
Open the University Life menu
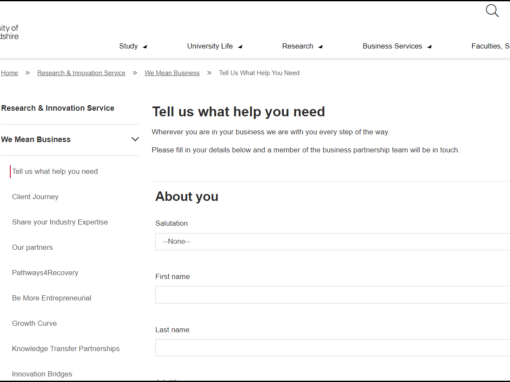tap(210, 46)
